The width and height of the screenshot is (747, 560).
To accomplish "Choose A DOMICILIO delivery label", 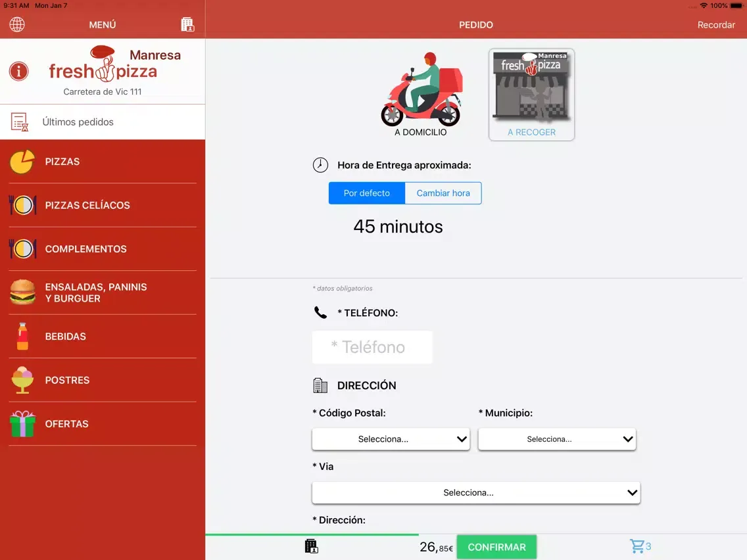I will pyautogui.click(x=421, y=132).
